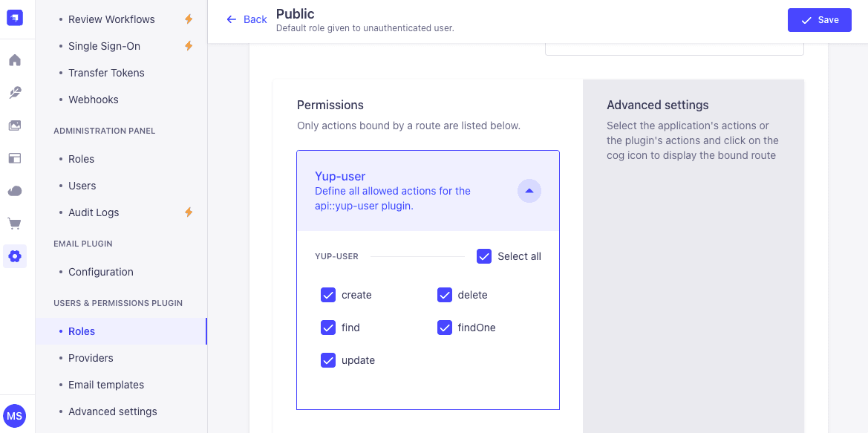Expand the Audit Logs entry
The height and width of the screenshot is (433, 868).
click(x=94, y=212)
